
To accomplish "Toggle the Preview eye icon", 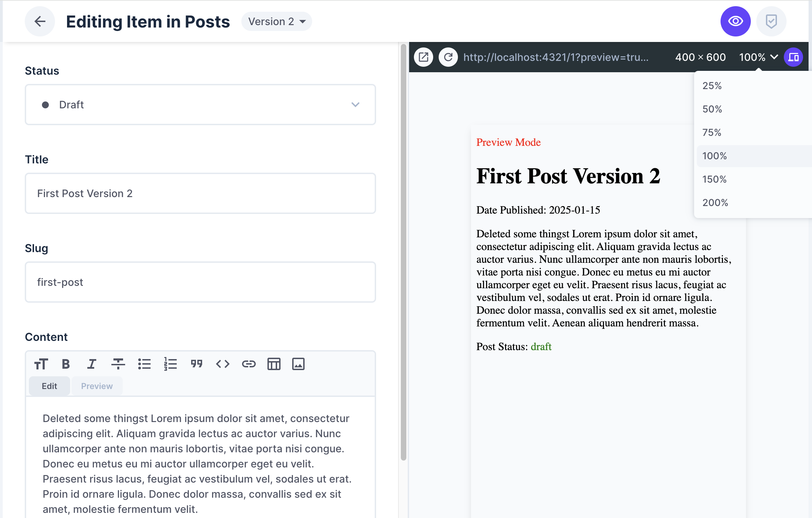I will pos(736,22).
